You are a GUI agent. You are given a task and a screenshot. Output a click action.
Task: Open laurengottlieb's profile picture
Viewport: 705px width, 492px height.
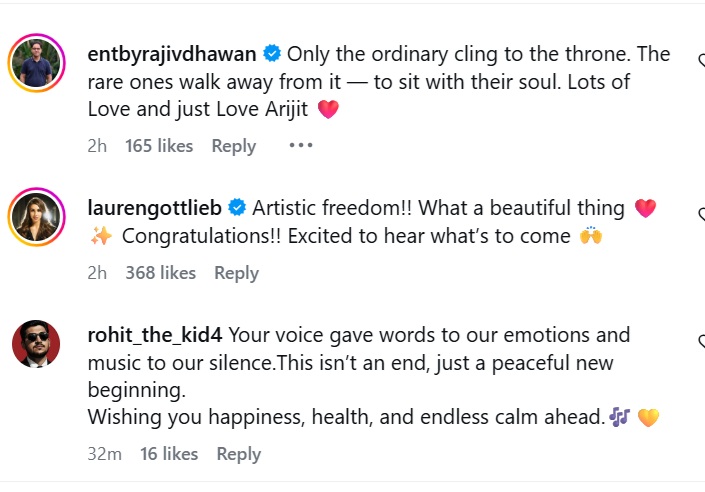point(38,218)
